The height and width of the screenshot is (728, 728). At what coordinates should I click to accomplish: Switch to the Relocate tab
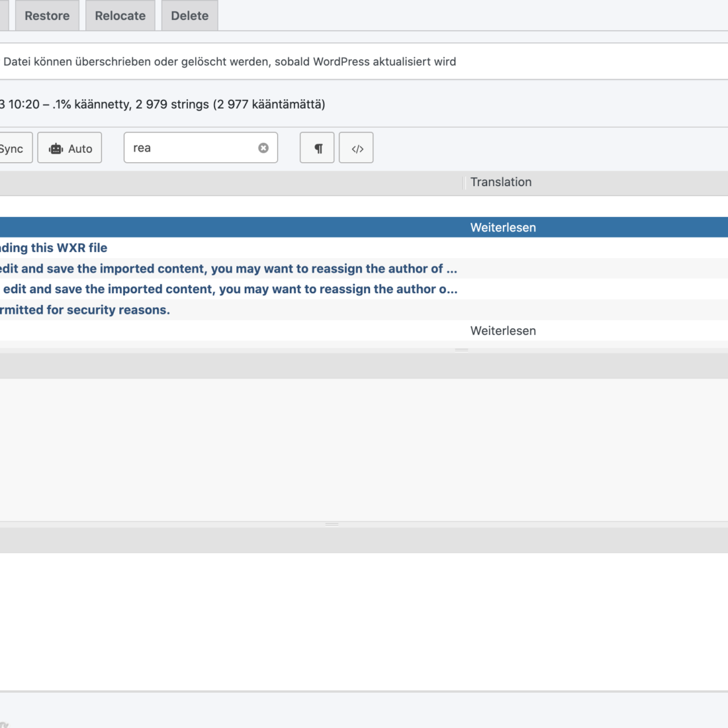pyautogui.click(x=120, y=16)
